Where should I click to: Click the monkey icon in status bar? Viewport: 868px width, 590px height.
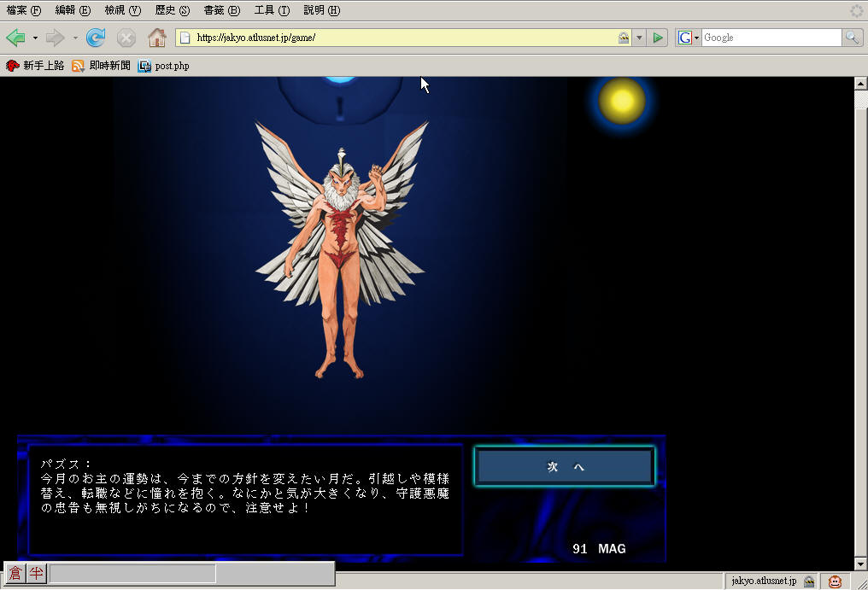835,581
